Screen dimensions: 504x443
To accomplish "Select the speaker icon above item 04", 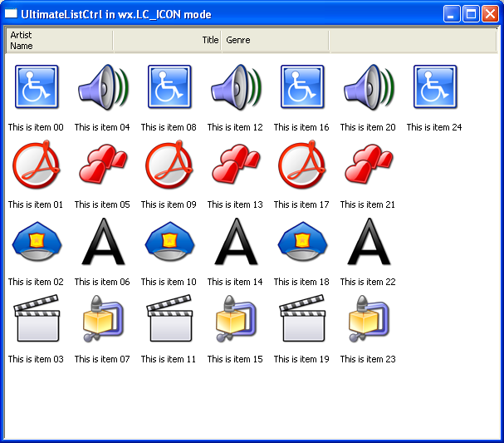I will click(103, 87).
